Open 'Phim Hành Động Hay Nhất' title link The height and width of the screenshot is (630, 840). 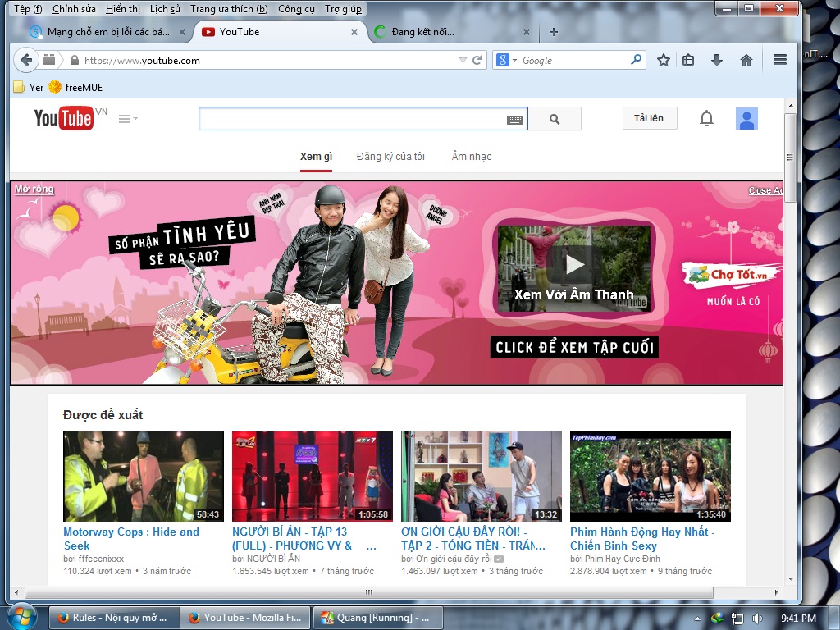(642, 539)
